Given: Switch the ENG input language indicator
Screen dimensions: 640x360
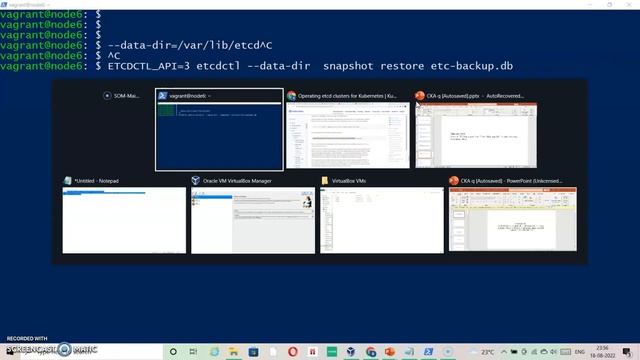Looking at the screenshot, I should click(580, 352).
